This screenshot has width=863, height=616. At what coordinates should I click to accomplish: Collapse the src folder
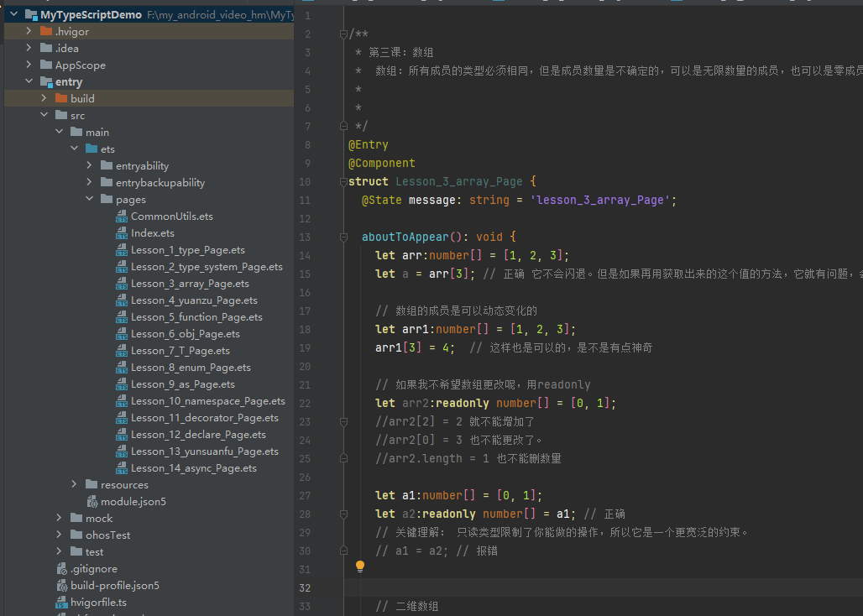pyautogui.click(x=44, y=115)
